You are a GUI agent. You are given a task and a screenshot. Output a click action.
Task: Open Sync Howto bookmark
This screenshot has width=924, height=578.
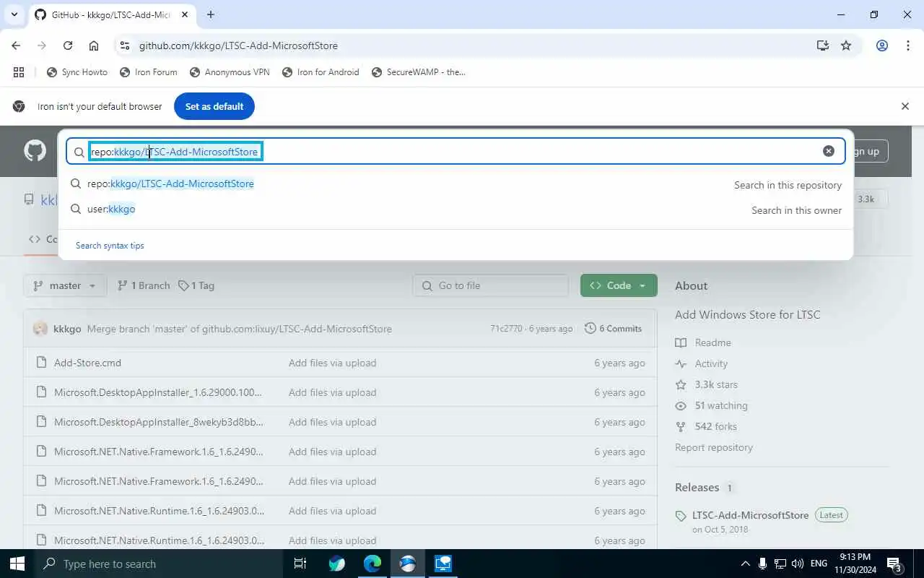(x=77, y=72)
